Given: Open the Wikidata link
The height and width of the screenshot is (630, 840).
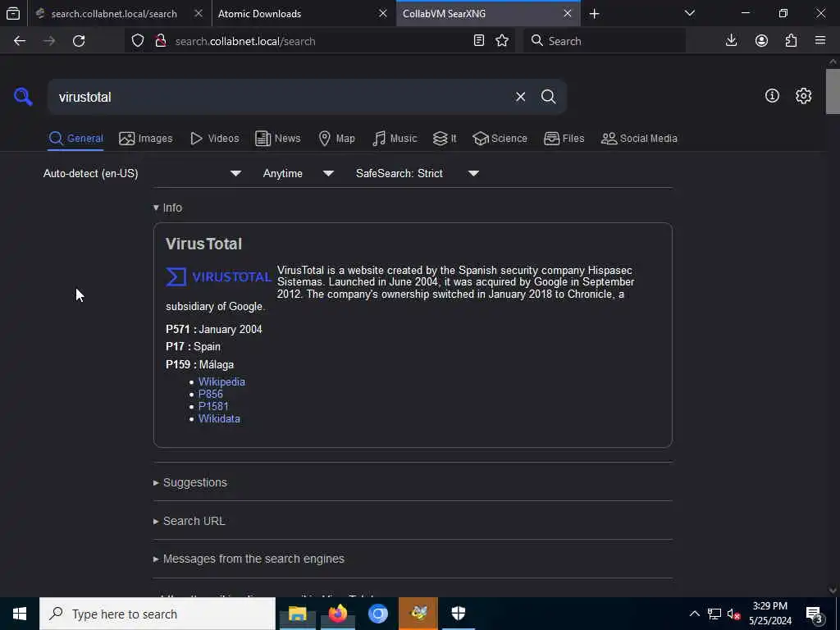Looking at the screenshot, I should 219,418.
